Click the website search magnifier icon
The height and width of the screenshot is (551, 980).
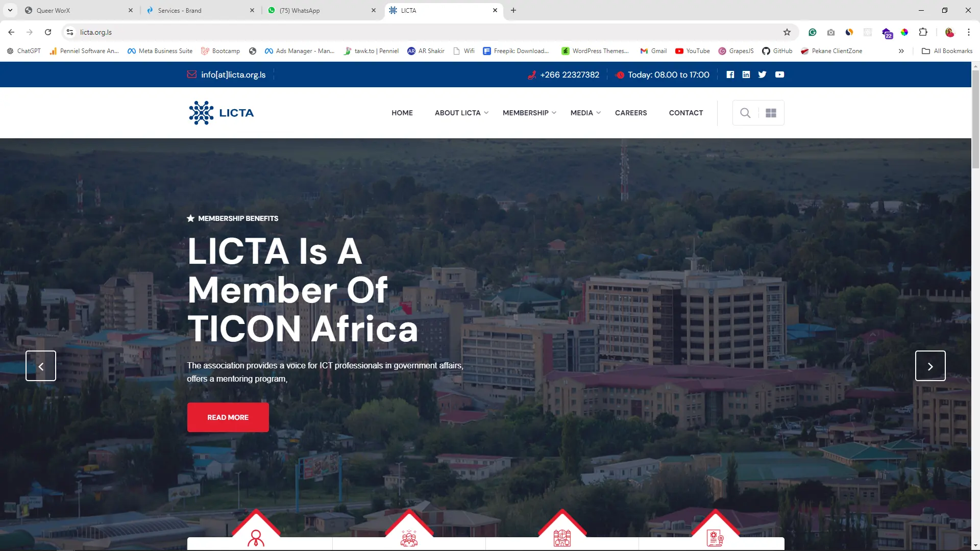click(745, 113)
